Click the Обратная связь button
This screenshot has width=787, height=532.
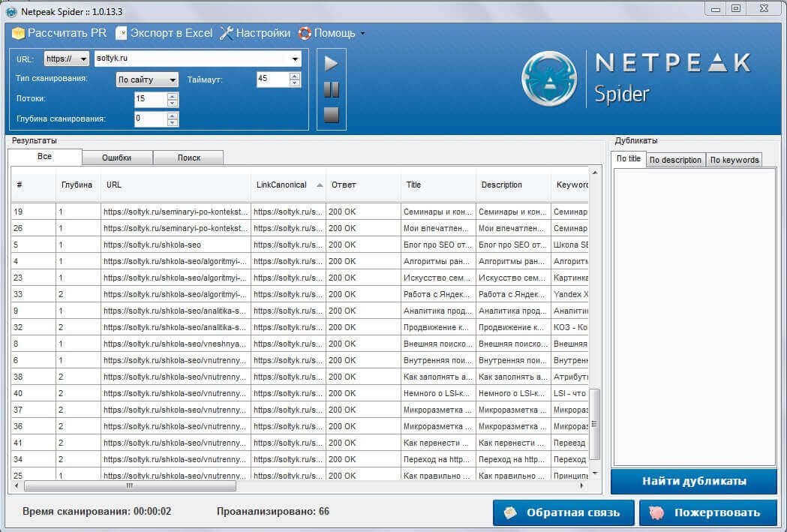click(563, 513)
